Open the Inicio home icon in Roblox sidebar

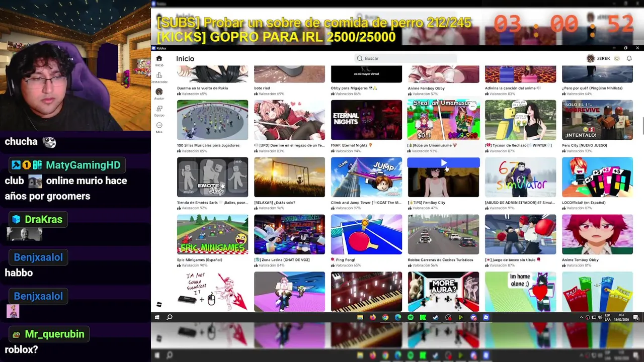click(159, 58)
